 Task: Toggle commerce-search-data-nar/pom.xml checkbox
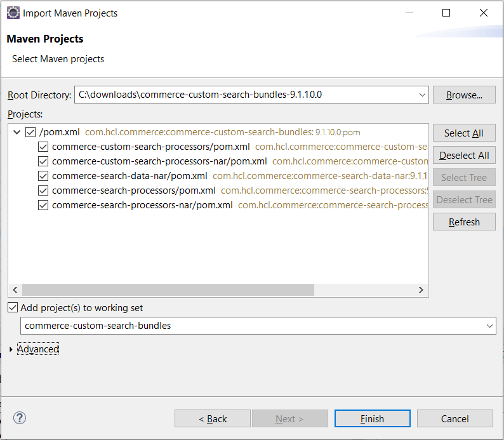(43, 176)
